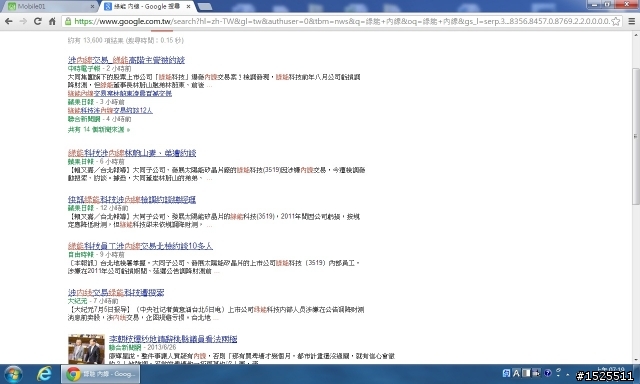
Task: Open the sub-headline link ending in '12人'
Action: [x=110, y=110]
